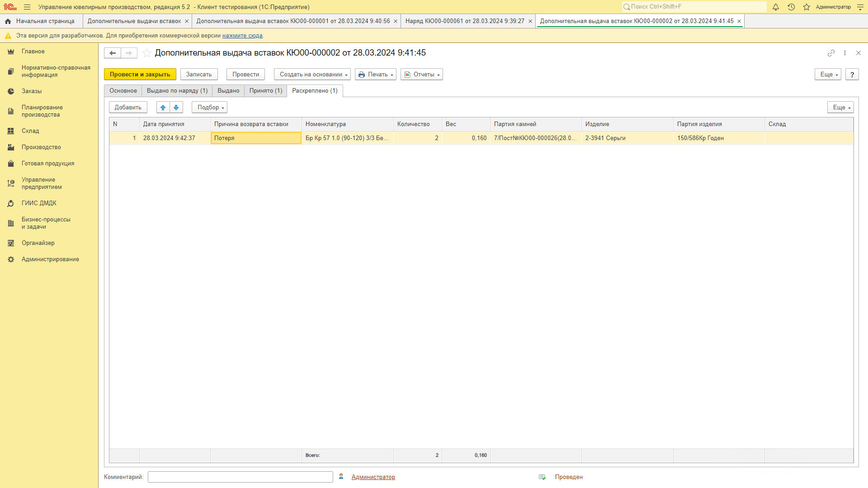The image size is (868, 488).
Task: Open the vertical dots form menu
Action: [x=845, y=53]
